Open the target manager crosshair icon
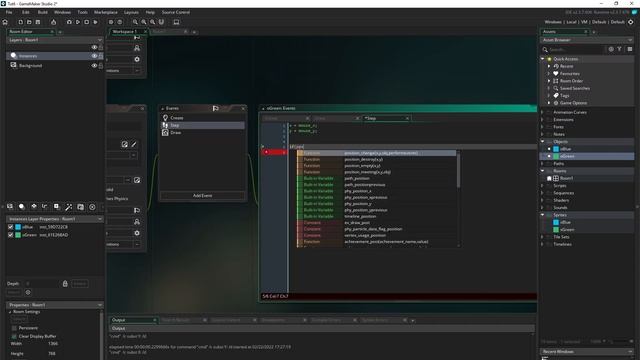This screenshot has height=360, width=640. [x=631, y=22]
